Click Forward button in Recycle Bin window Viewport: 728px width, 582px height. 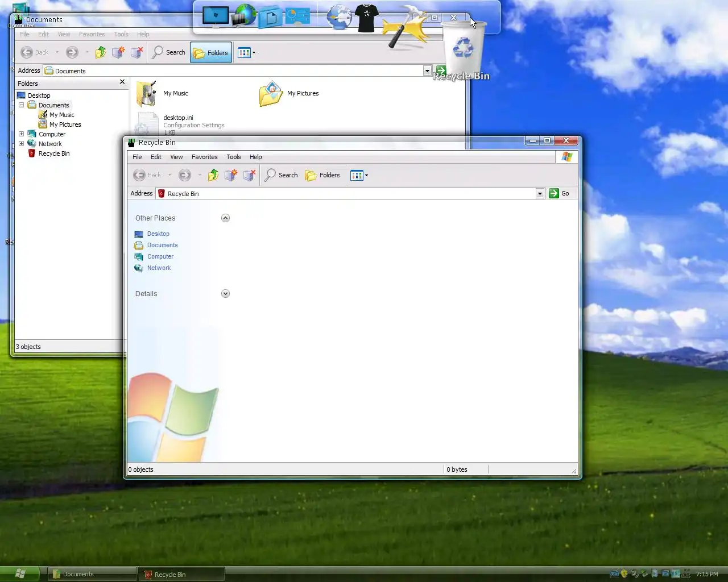(184, 175)
